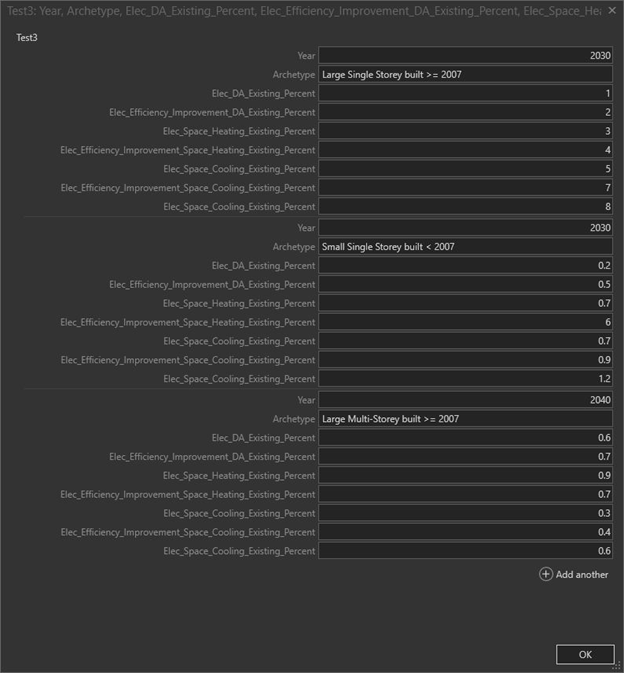The height and width of the screenshot is (673, 624).
Task: Click Elec_DA_Existing_Percent field with value 1
Action: (465, 93)
